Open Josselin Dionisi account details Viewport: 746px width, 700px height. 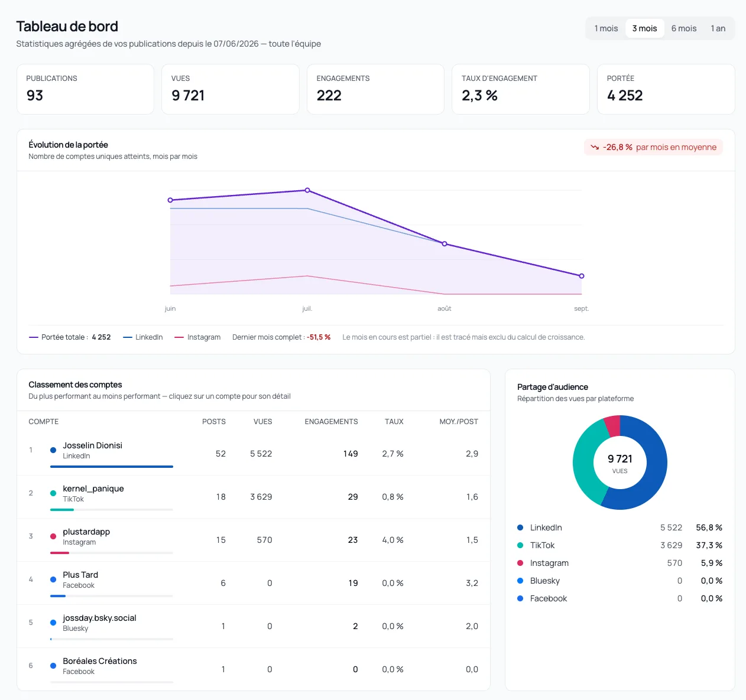(x=254, y=454)
